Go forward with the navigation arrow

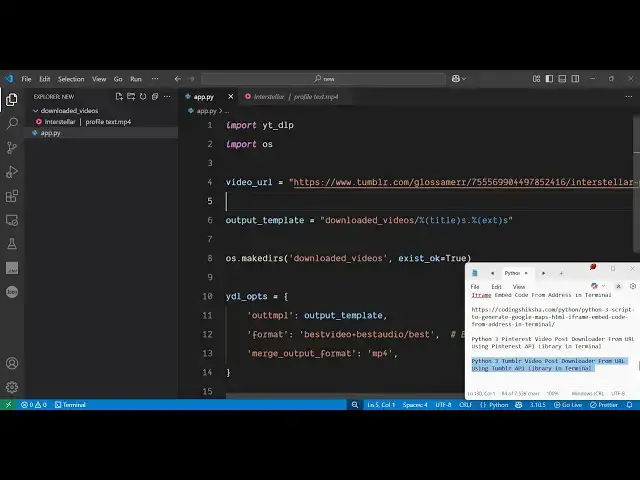point(191,79)
